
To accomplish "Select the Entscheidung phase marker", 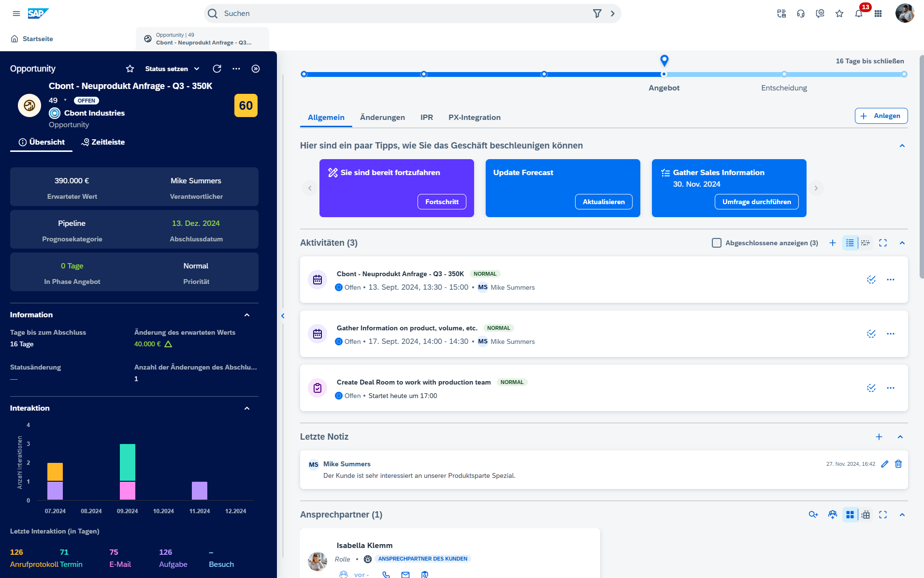I will click(784, 74).
